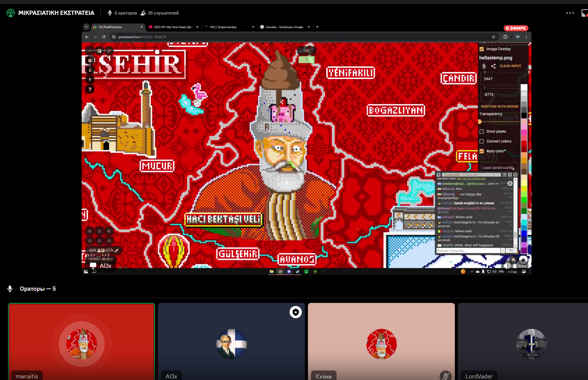Zoom out with the canvas magnifier minus
588x380 pixels.
pyautogui.click(x=90, y=231)
